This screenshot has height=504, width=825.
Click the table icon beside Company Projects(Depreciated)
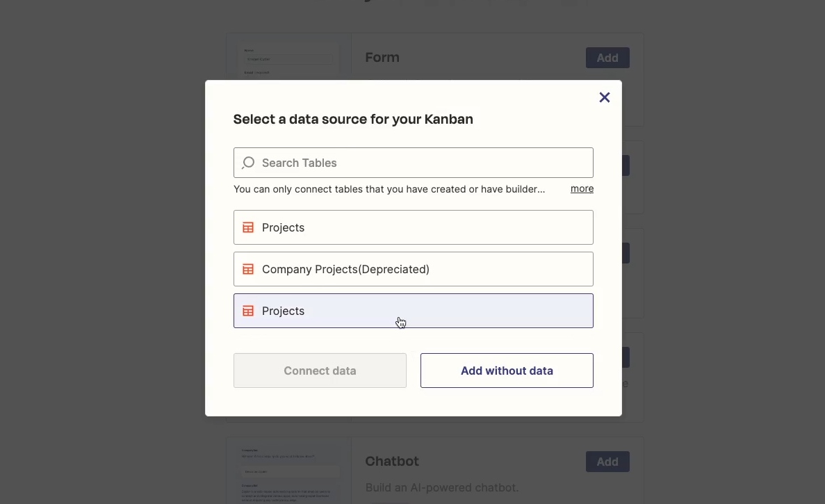coord(248,269)
